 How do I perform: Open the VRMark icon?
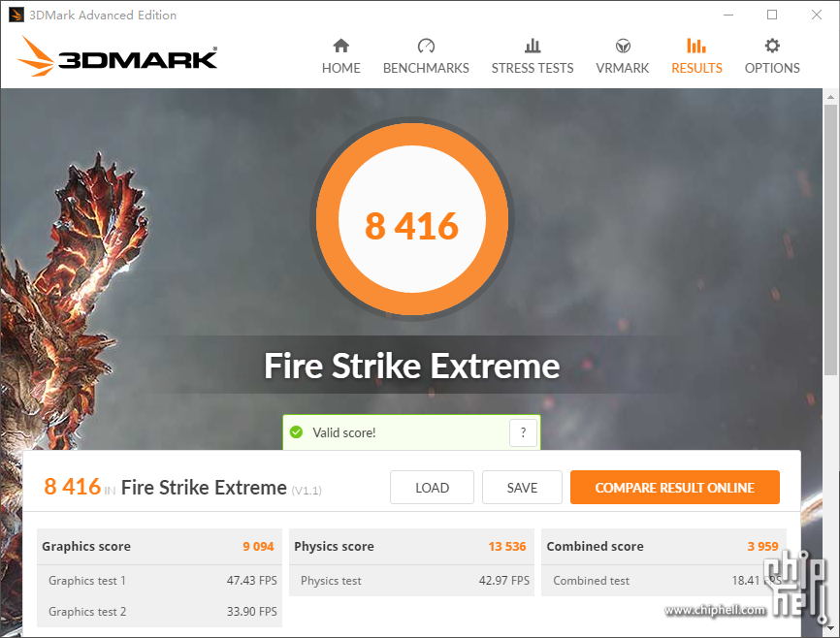pyautogui.click(x=623, y=47)
